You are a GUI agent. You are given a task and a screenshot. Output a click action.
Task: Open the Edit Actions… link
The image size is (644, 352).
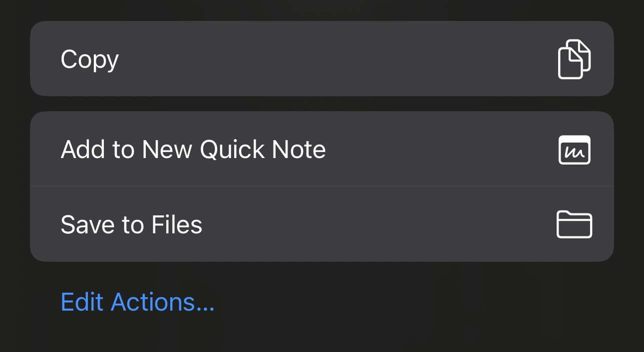pos(137,302)
